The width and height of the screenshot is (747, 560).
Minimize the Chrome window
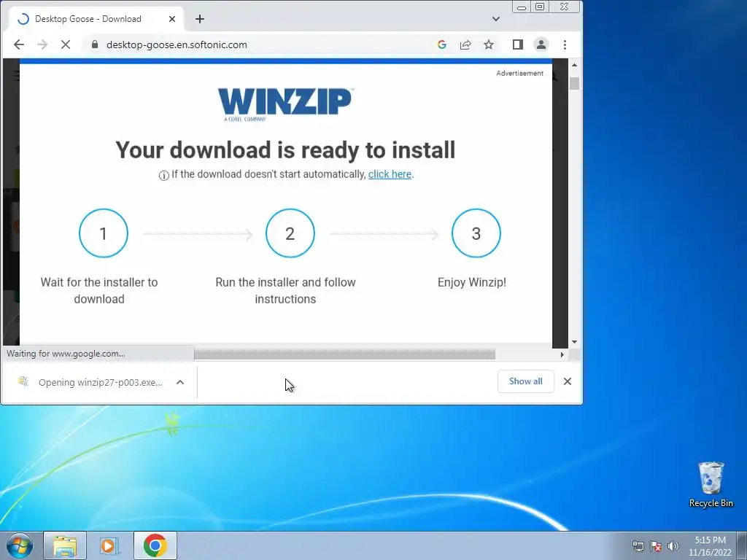pos(522,7)
